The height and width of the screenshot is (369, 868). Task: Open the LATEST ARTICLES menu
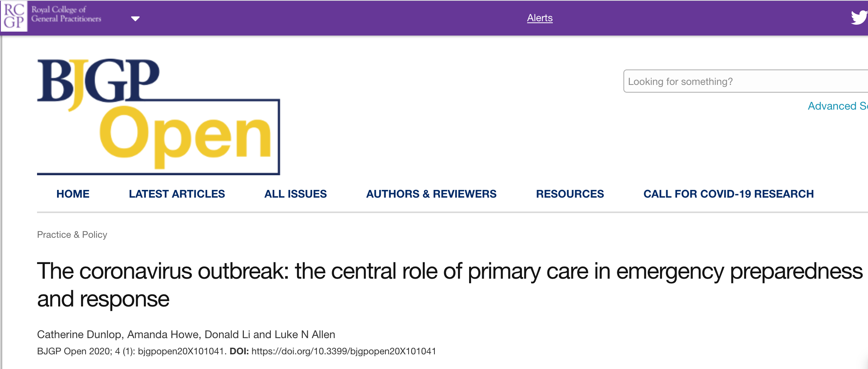tap(177, 194)
